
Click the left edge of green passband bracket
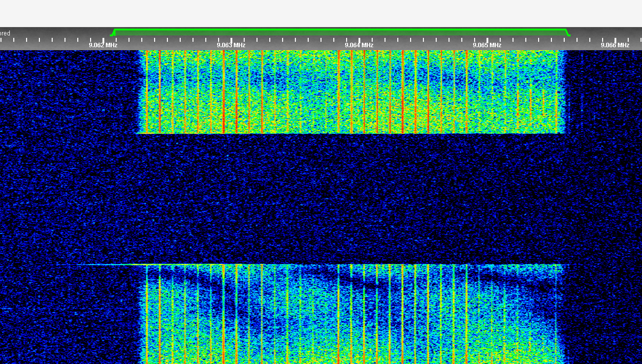point(113,33)
